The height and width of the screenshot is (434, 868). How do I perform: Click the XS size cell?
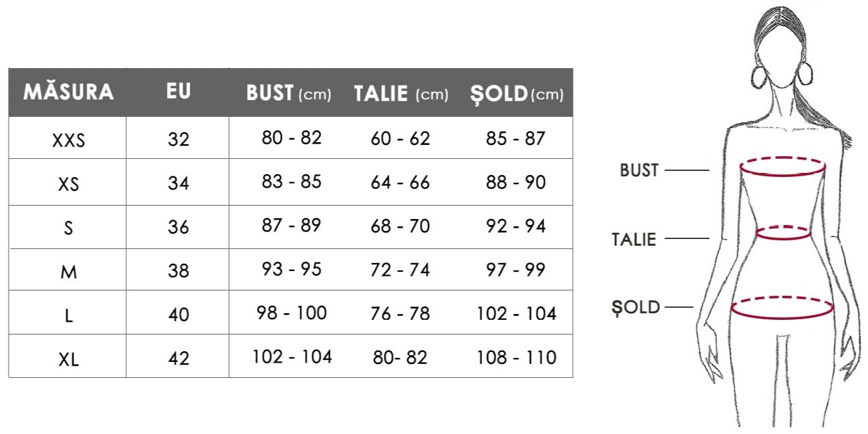(69, 184)
